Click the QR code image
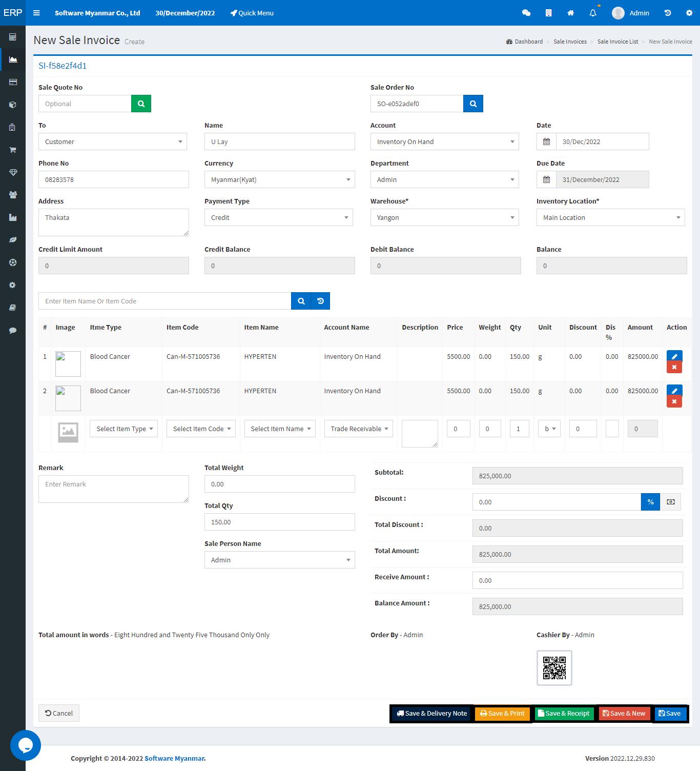Viewport: 700px width, 771px height. click(x=554, y=668)
